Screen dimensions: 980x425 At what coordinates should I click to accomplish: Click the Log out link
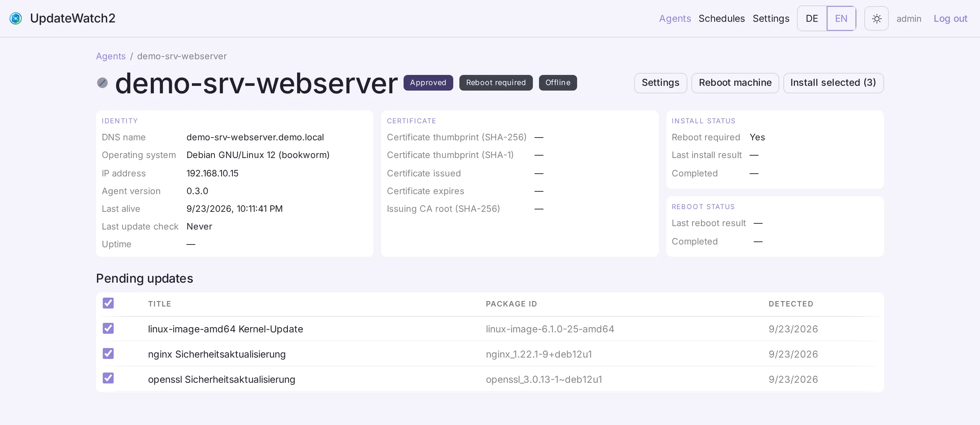[950, 18]
